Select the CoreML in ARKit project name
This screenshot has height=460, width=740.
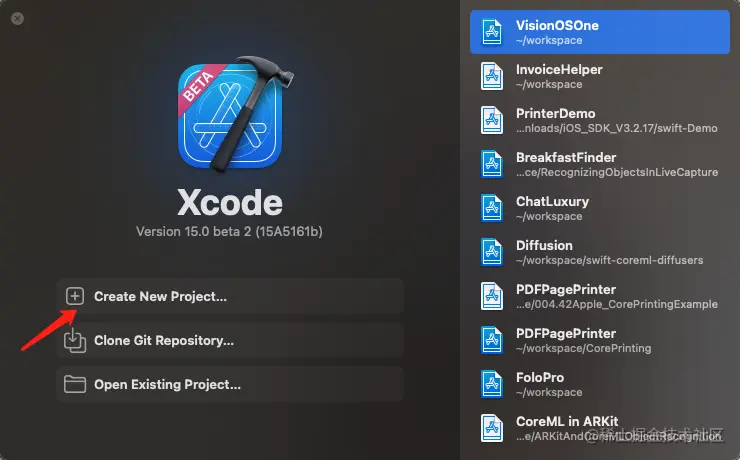tap(567, 421)
